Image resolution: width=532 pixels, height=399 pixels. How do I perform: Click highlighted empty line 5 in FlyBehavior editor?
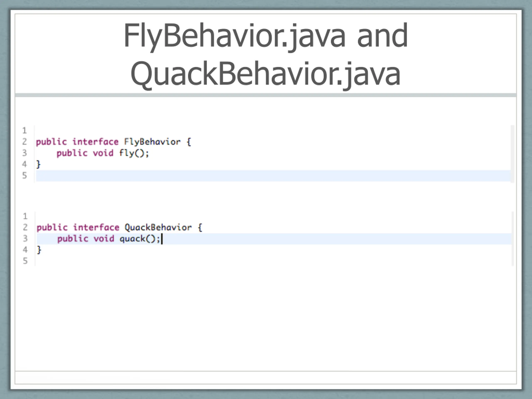(x=273, y=176)
